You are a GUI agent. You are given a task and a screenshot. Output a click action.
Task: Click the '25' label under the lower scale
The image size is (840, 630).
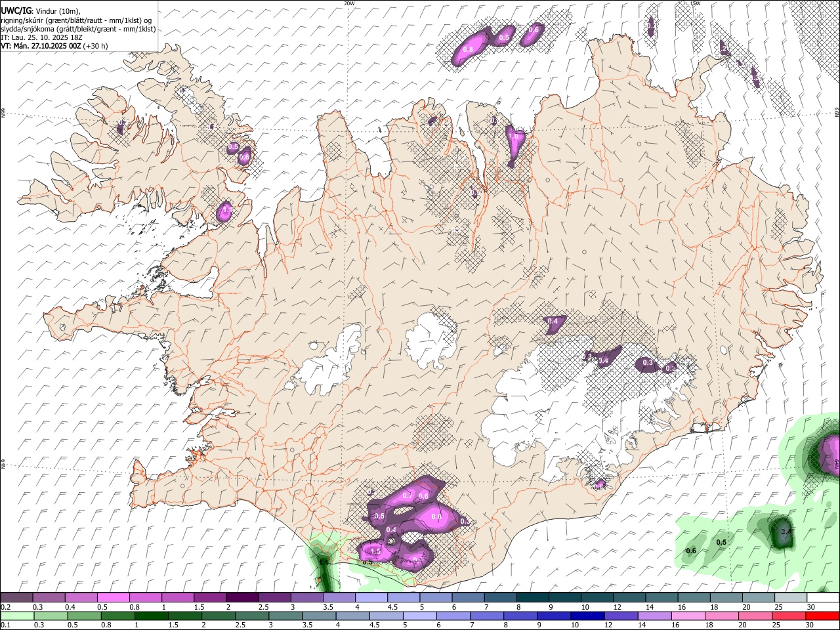coord(778,625)
